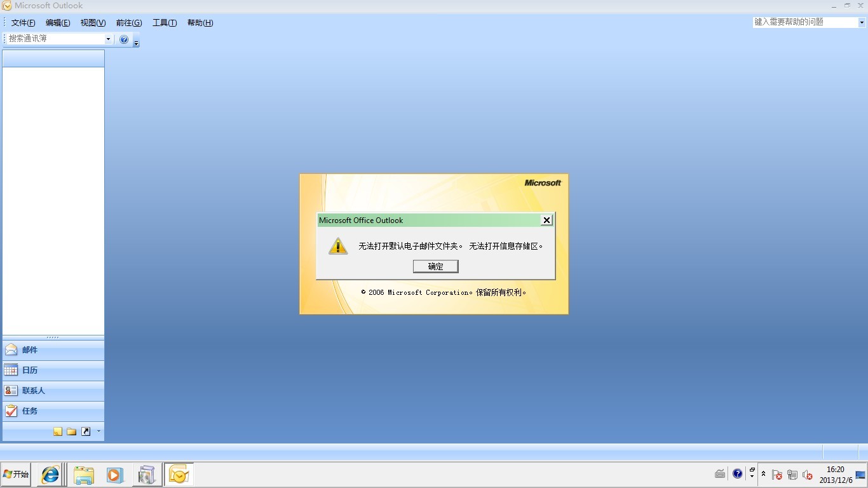Click the 确定 button in the error dialog
Image resolution: width=868 pixels, height=488 pixels.
coord(435,266)
